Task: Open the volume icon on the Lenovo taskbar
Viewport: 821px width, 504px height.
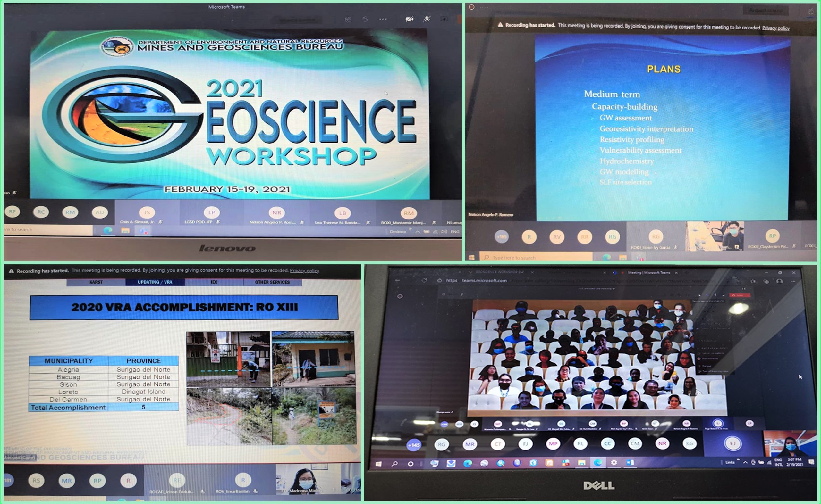Action: [x=444, y=231]
